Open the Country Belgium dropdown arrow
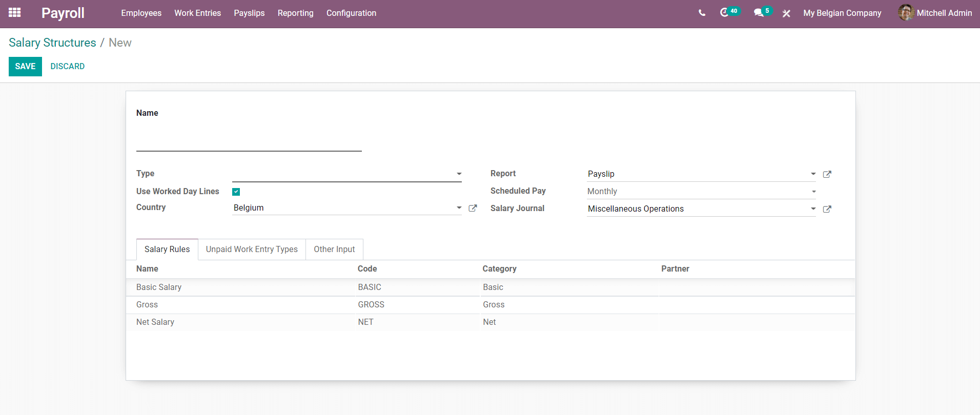Screen dimensions: 980x415 tap(459, 208)
